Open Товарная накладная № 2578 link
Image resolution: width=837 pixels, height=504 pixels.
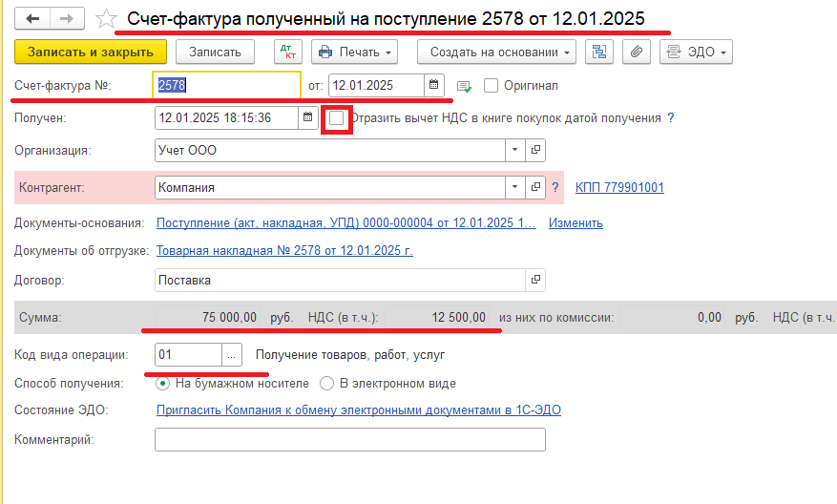pos(284,250)
